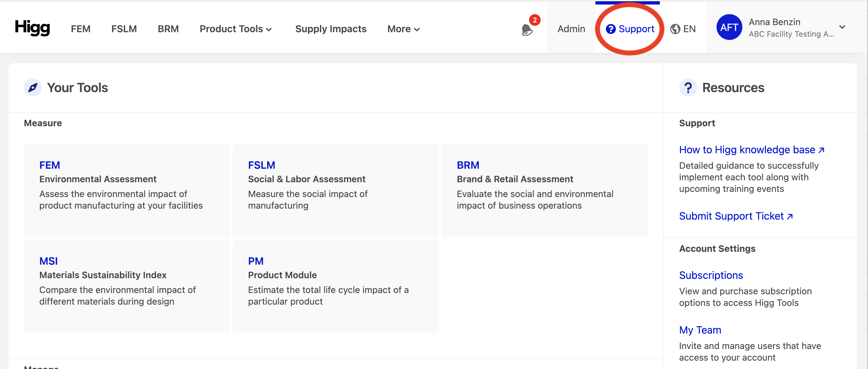The width and height of the screenshot is (868, 369).
Task: Open the PM Product Module link
Action: pos(256,261)
